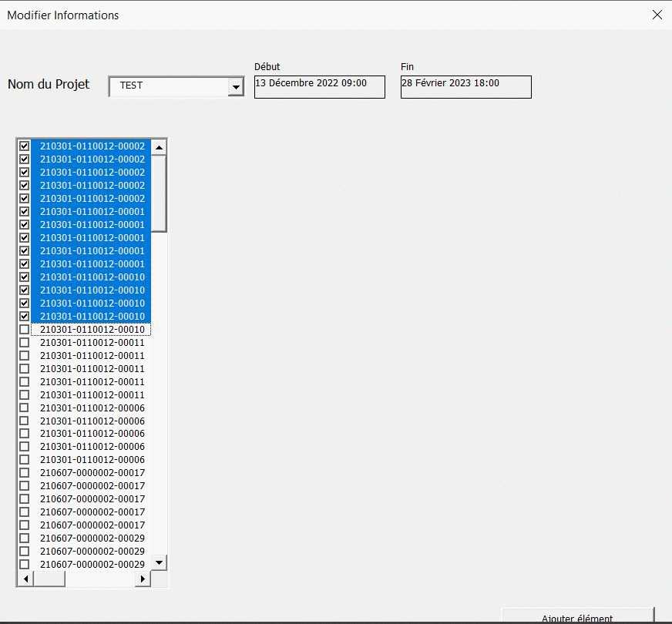Check the unchecked 210301-0110012-00010 checkbox

[x=25, y=330]
